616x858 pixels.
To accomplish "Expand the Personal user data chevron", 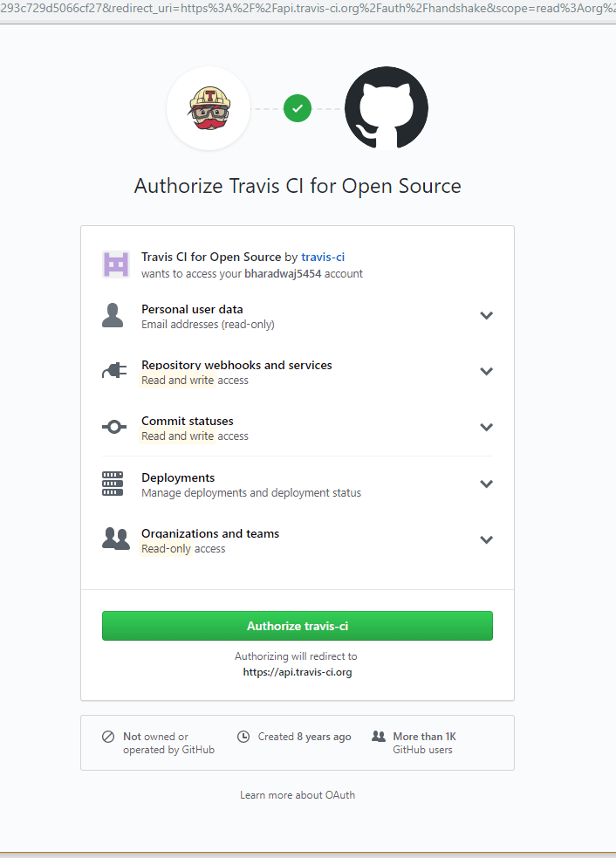I will point(487,316).
